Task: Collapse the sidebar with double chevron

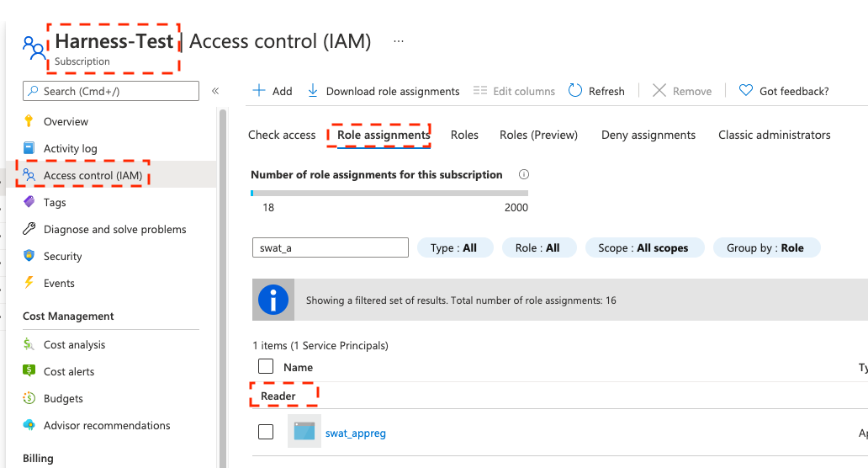Action: [215, 91]
